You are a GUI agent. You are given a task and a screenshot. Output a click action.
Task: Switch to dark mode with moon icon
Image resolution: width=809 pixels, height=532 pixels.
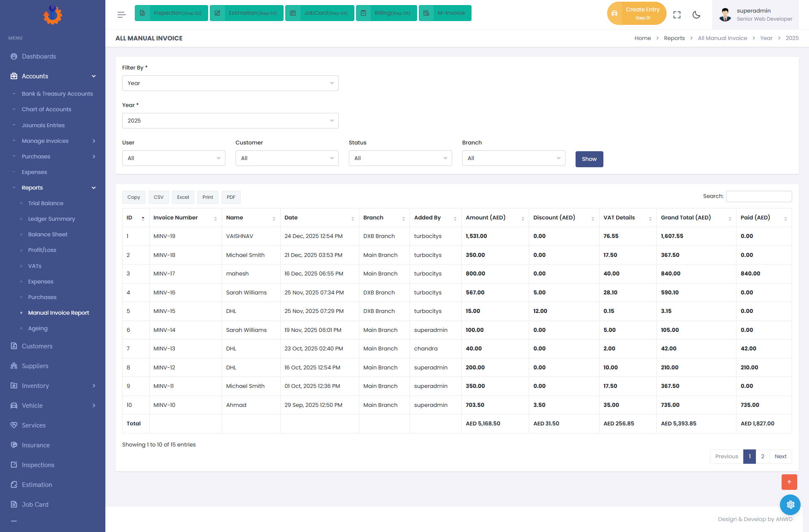[x=696, y=15]
